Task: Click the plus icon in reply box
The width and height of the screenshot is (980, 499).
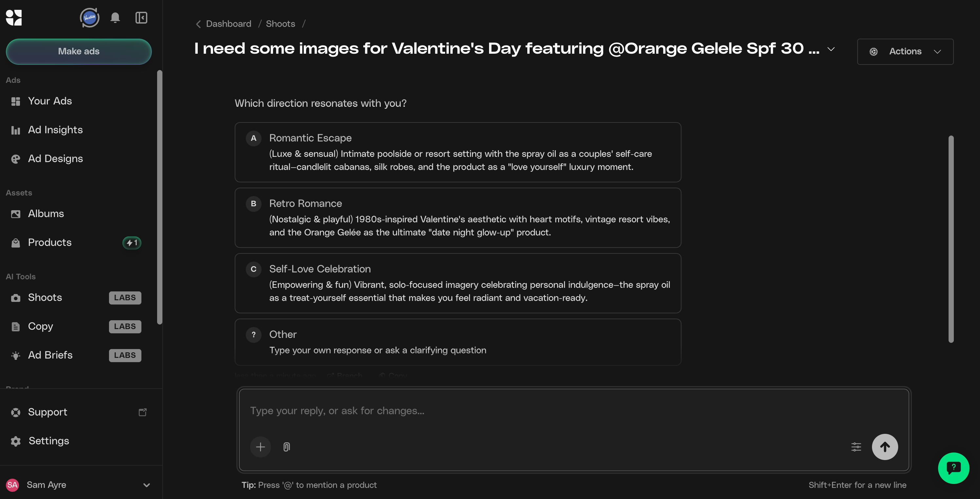Action: 260,447
